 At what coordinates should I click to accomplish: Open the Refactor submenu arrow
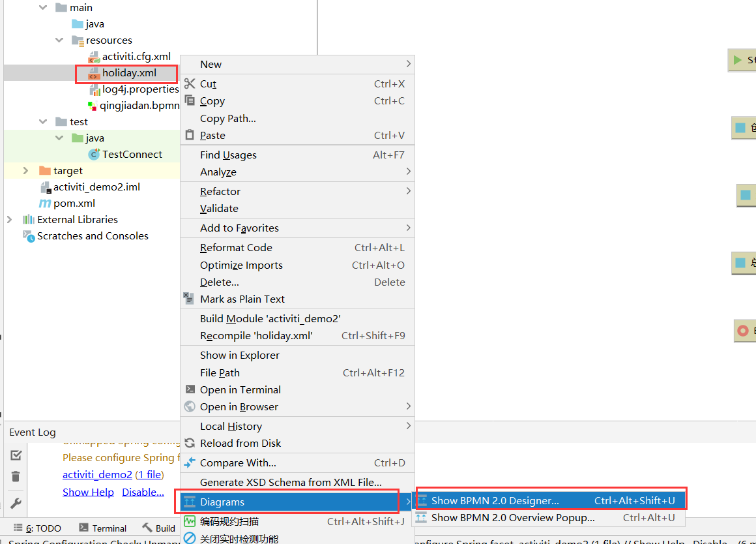[x=409, y=190]
